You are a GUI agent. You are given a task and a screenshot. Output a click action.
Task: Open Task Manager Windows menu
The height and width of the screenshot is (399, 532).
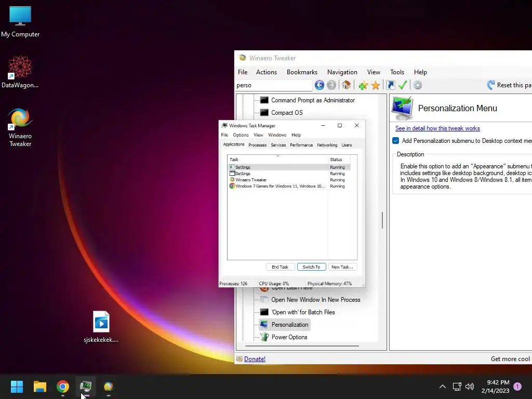[277, 135]
